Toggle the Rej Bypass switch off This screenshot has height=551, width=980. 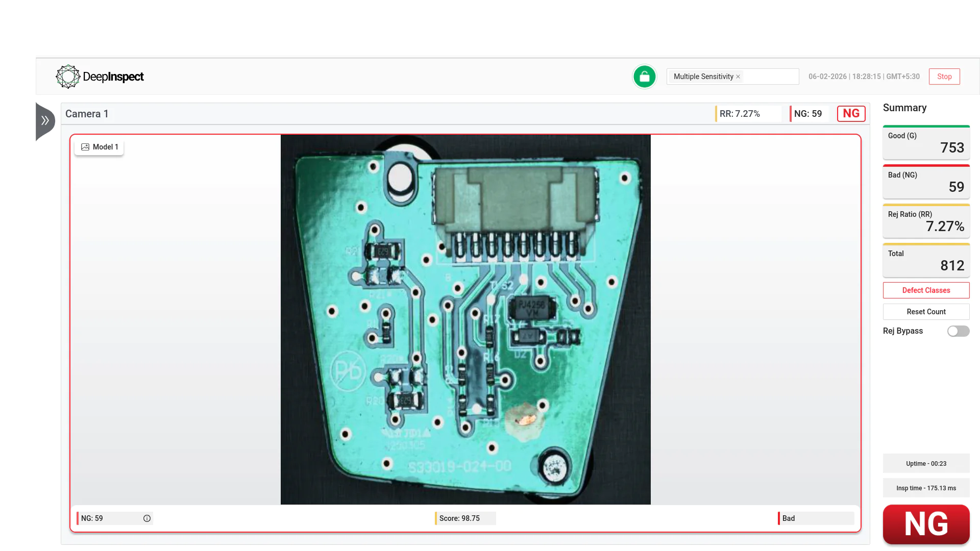pyautogui.click(x=958, y=331)
